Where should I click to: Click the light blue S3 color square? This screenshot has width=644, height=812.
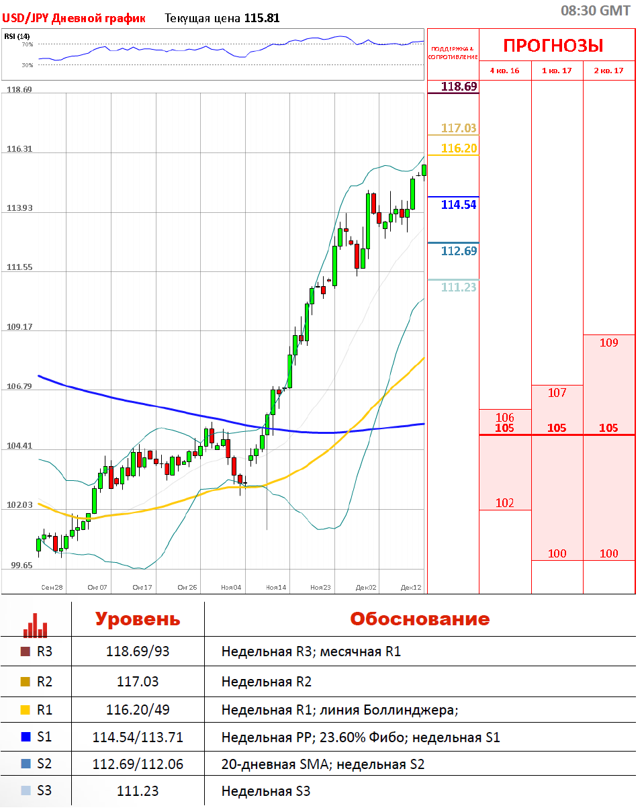click(x=26, y=791)
